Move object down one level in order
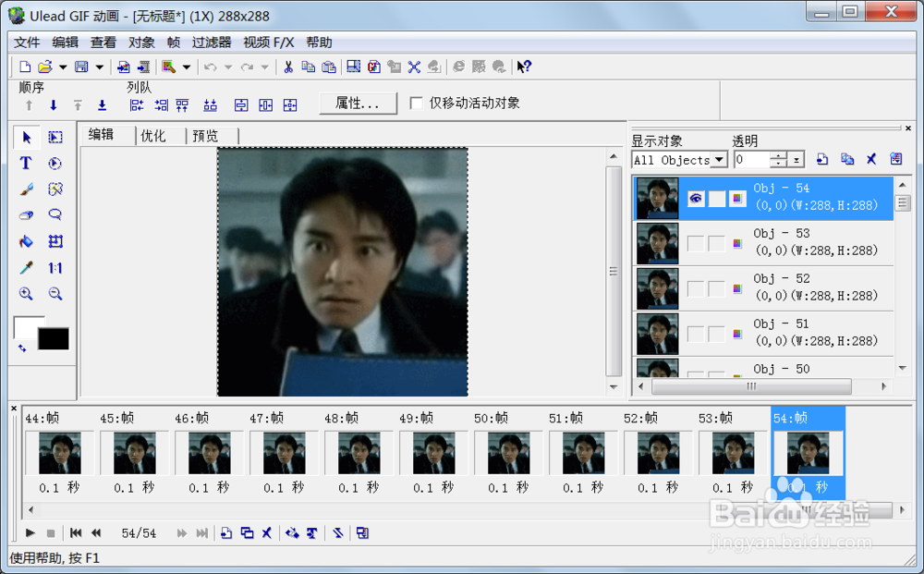The width and height of the screenshot is (924, 574). click(53, 105)
